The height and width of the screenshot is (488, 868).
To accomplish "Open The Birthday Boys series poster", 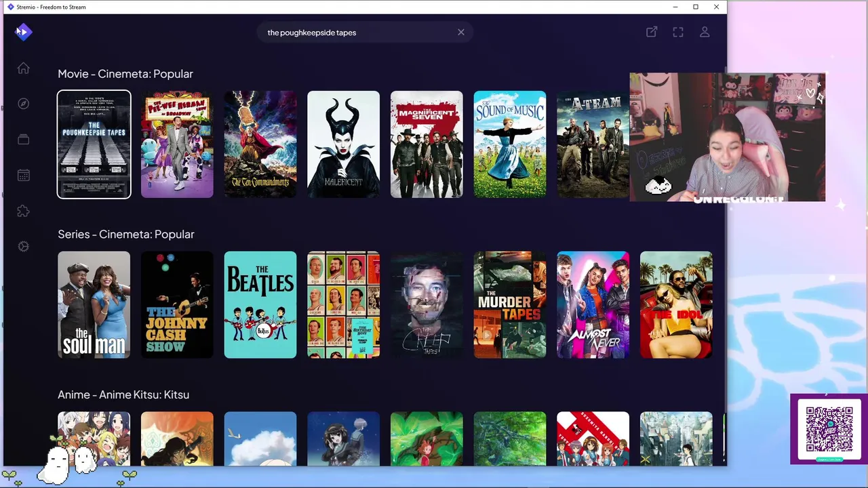I will [x=344, y=305].
